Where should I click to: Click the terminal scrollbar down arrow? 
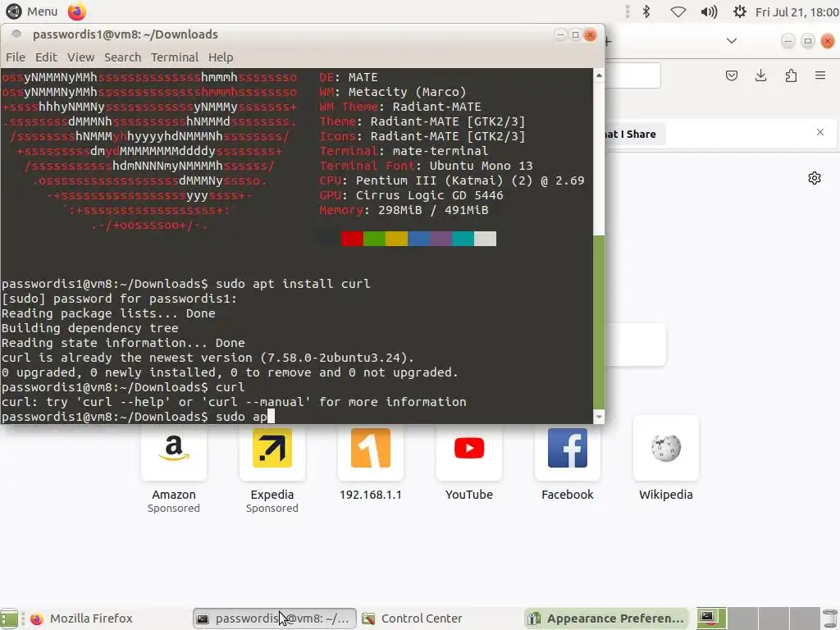coord(599,416)
